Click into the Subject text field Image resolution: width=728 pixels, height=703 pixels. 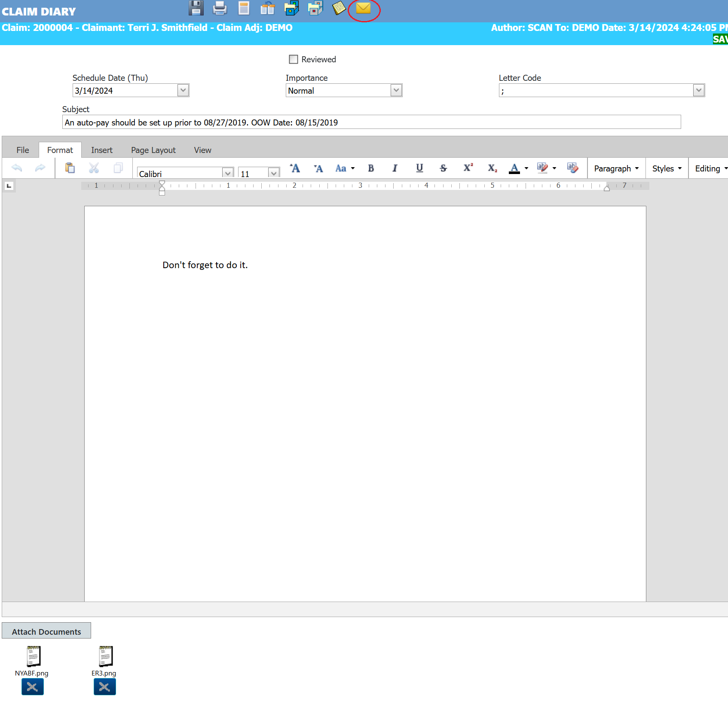point(371,122)
